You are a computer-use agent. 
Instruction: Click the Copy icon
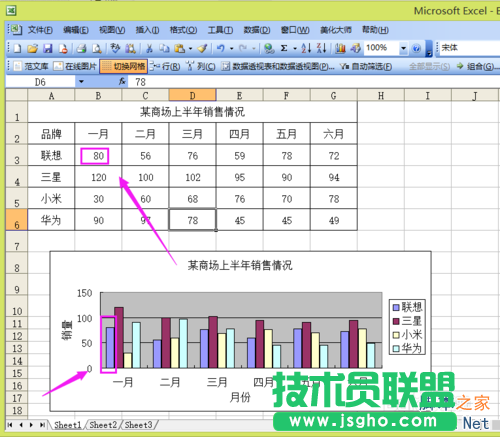(x=164, y=49)
